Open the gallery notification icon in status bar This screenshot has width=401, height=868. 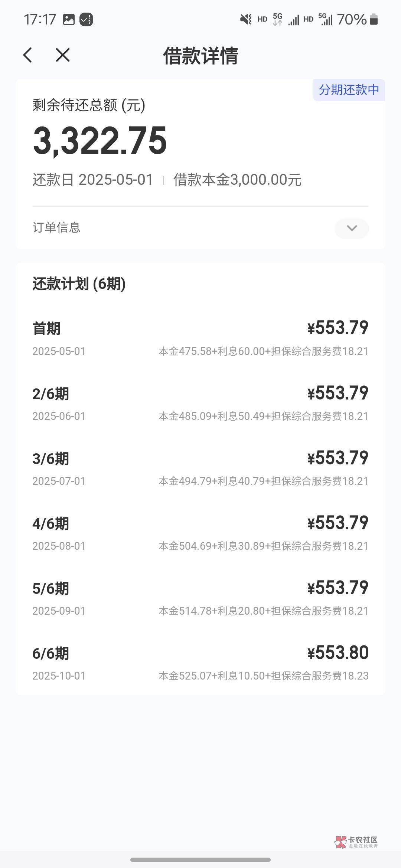pos(69,19)
